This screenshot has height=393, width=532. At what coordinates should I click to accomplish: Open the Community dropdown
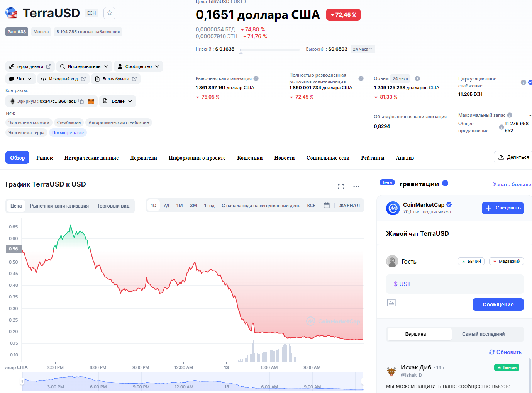point(138,66)
